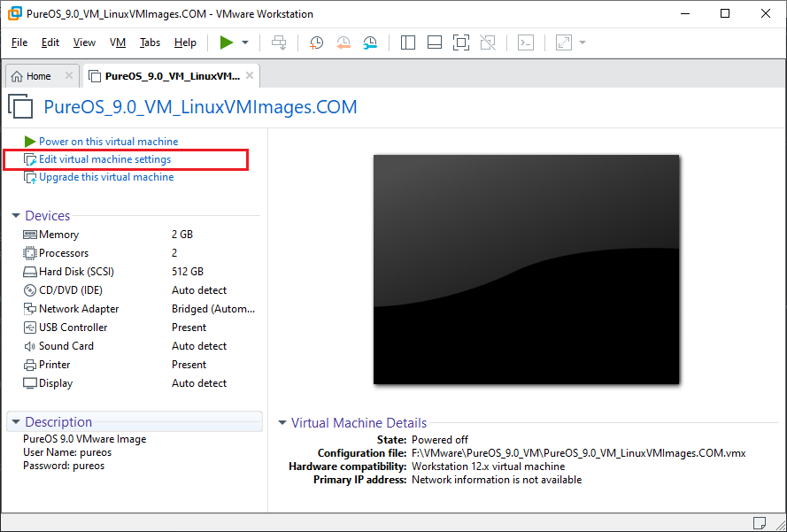
Task: Select the USB Controller device
Action: pos(139,328)
